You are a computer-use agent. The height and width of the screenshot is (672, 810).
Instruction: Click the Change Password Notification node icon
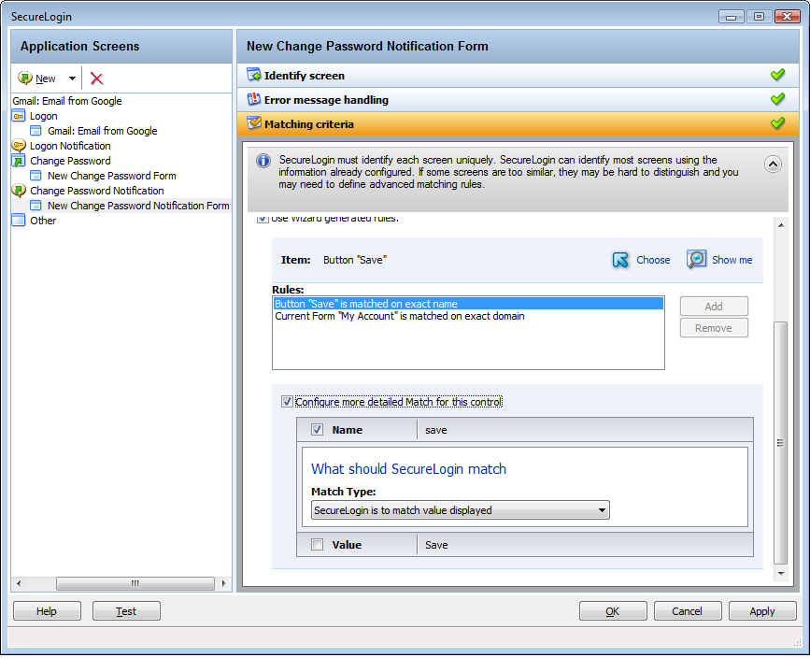(19, 191)
